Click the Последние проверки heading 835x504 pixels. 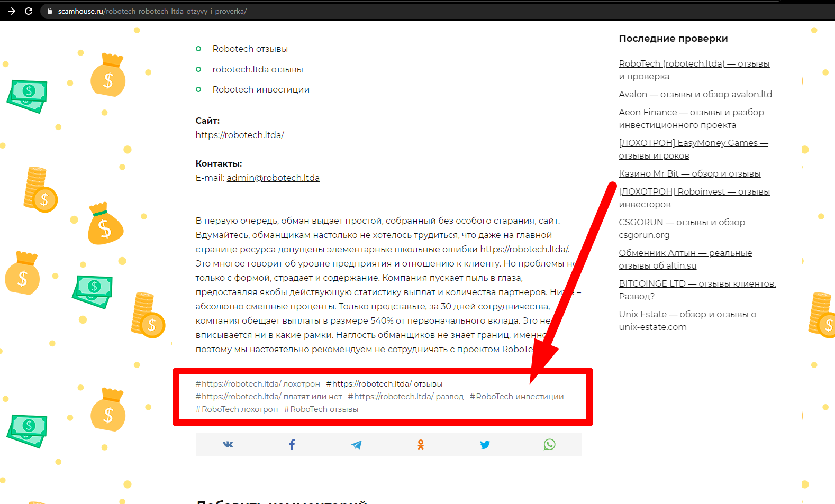[673, 38]
